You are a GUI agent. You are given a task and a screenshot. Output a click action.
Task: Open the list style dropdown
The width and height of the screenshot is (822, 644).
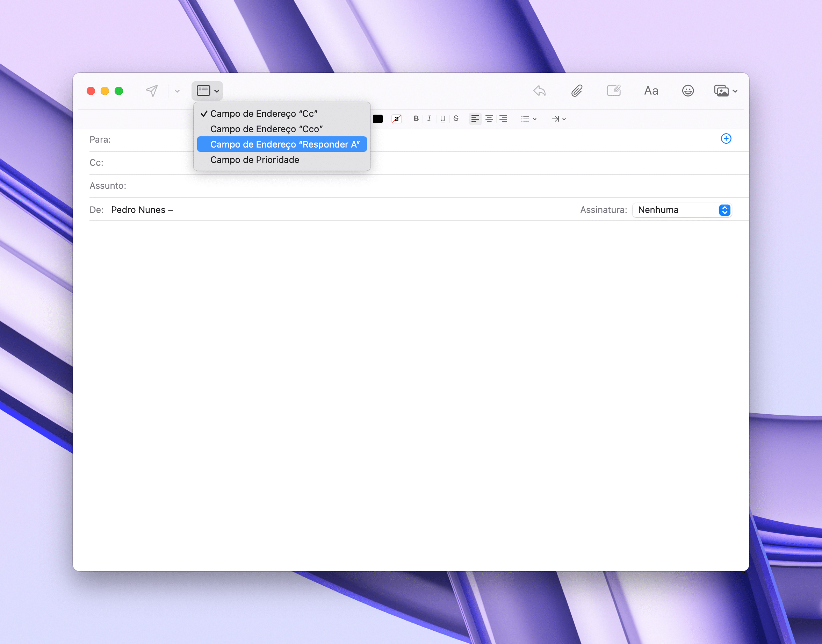pyautogui.click(x=528, y=119)
